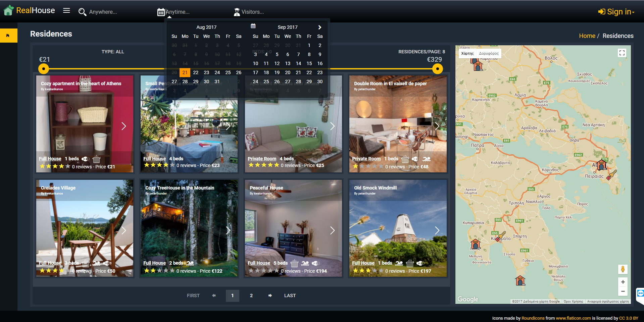Click the Street View pegman icon

coord(623,269)
